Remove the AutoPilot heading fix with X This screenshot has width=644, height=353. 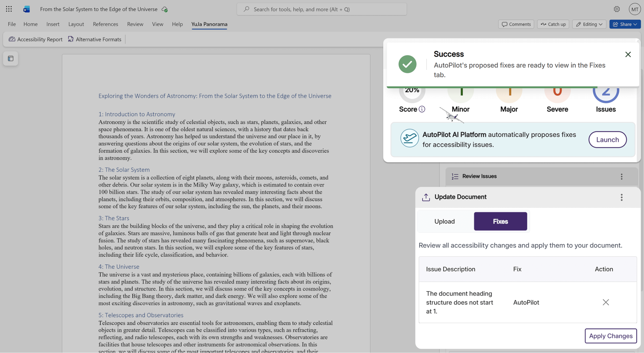click(x=606, y=302)
